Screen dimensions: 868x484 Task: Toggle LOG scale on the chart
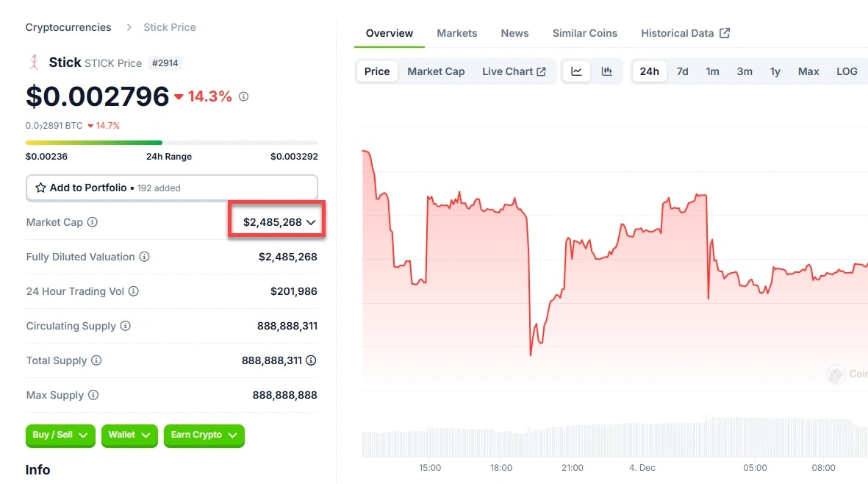(847, 71)
